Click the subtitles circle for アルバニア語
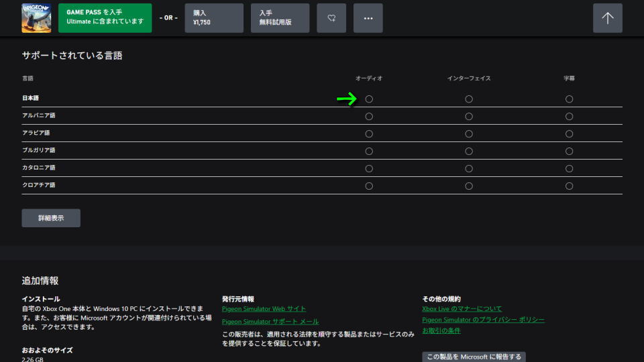The height and width of the screenshot is (362, 644). coord(569,117)
